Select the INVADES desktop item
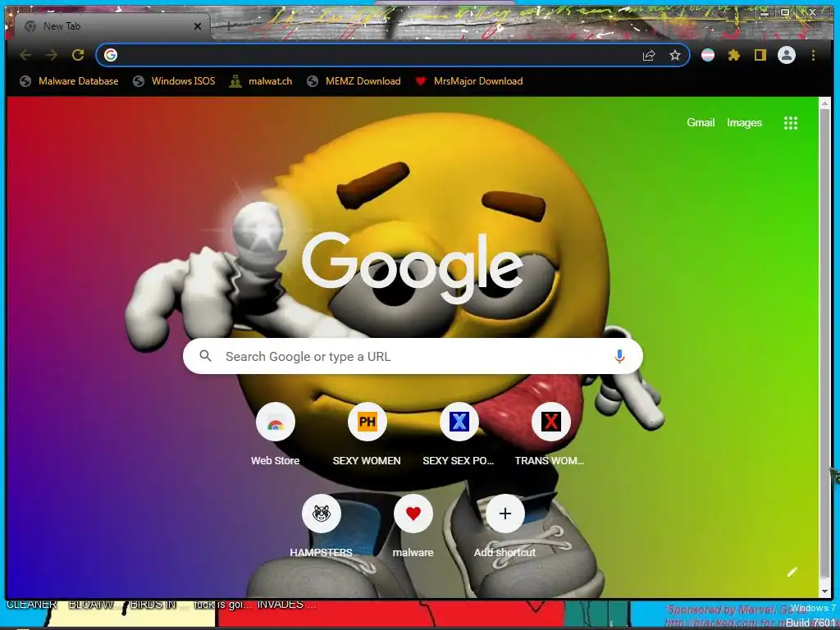This screenshot has width=840, height=630. (286, 605)
